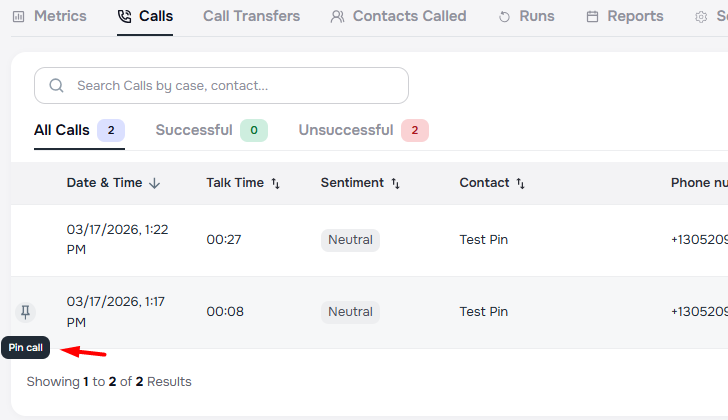This screenshot has width=728, height=420.
Task: Open the Reports tab
Action: pos(625,16)
